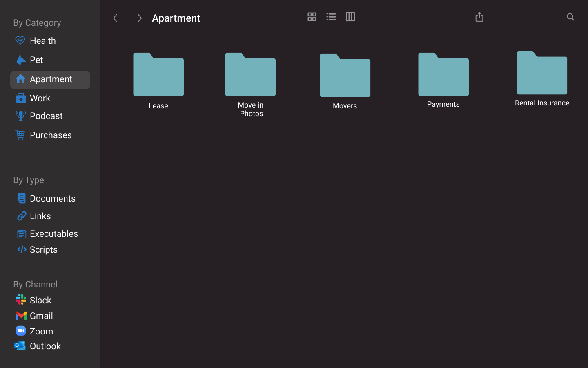This screenshot has width=588, height=368.
Task: Open the Rental Insurance folder
Action: (542, 73)
